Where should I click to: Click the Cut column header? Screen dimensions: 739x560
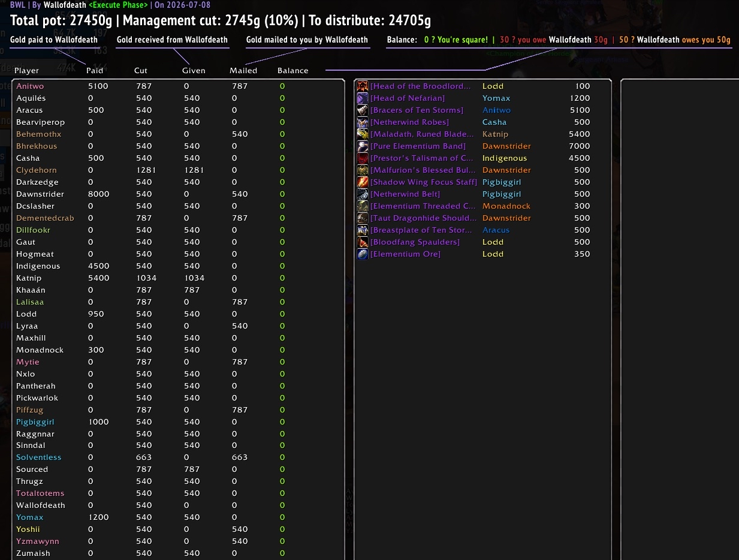click(x=141, y=71)
